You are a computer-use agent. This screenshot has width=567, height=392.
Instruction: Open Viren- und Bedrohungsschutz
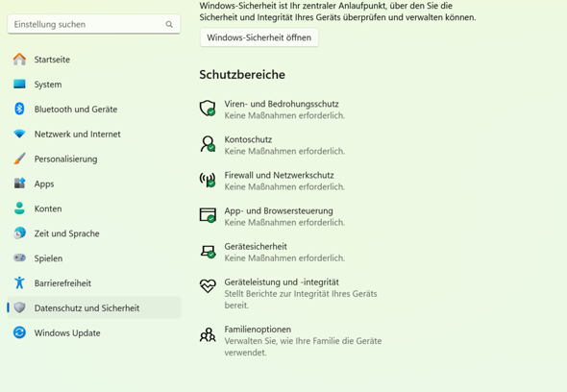tap(282, 104)
